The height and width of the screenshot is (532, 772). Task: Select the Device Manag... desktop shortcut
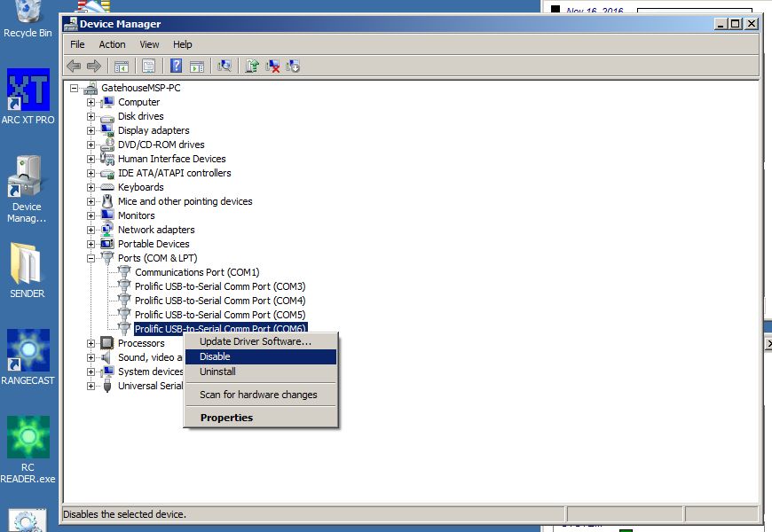pyautogui.click(x=27, y=190)
